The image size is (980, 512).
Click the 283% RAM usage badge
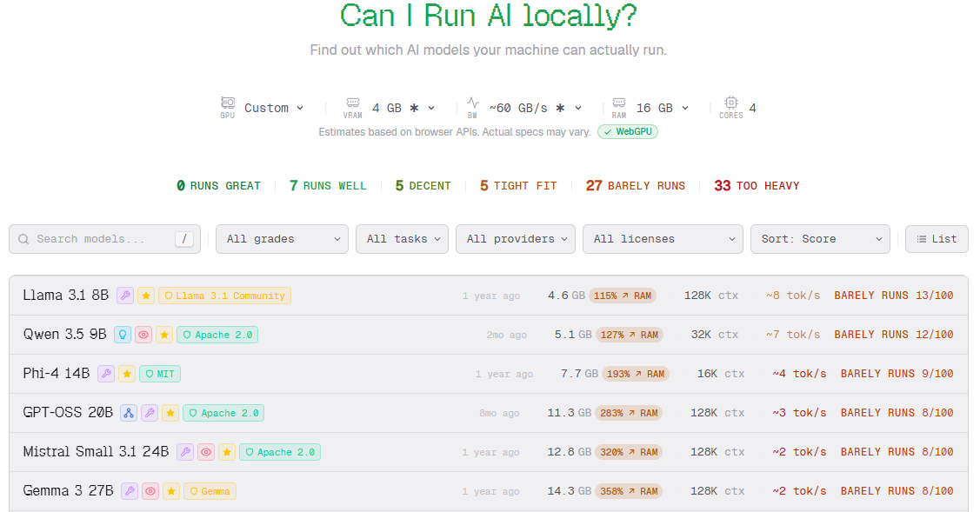(629, 413)
